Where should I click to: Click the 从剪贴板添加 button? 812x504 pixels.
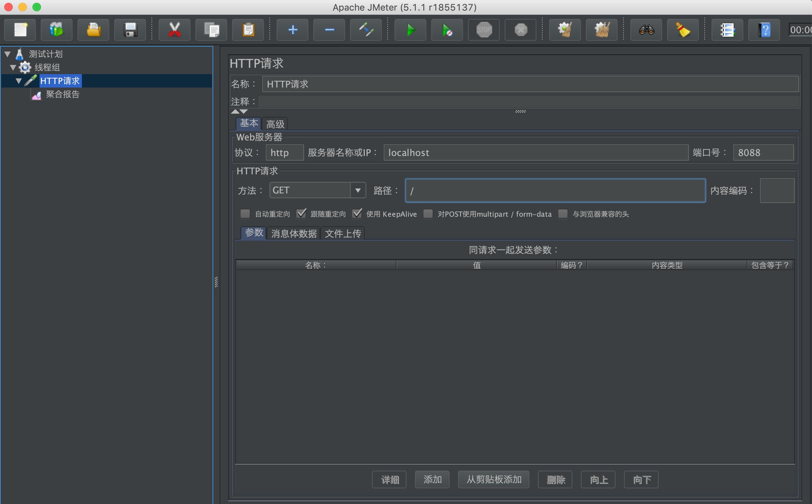point(494,479)
